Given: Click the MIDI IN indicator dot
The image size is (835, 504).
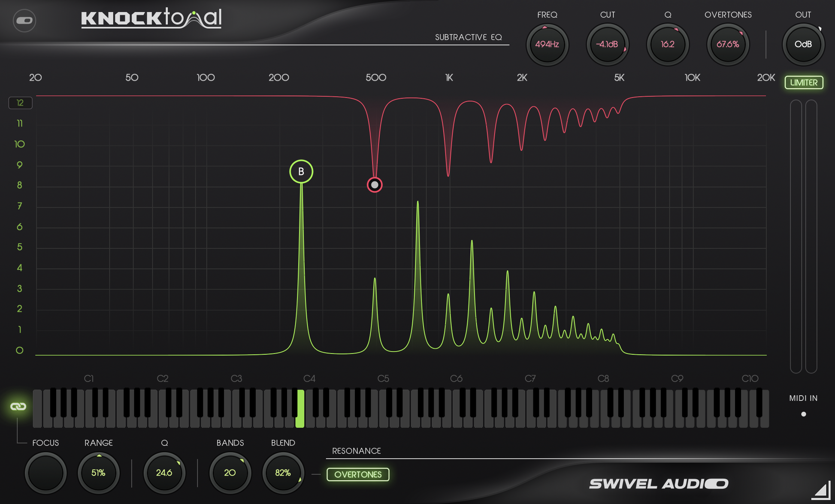Looking at the screenshot, I should (803, 414).
